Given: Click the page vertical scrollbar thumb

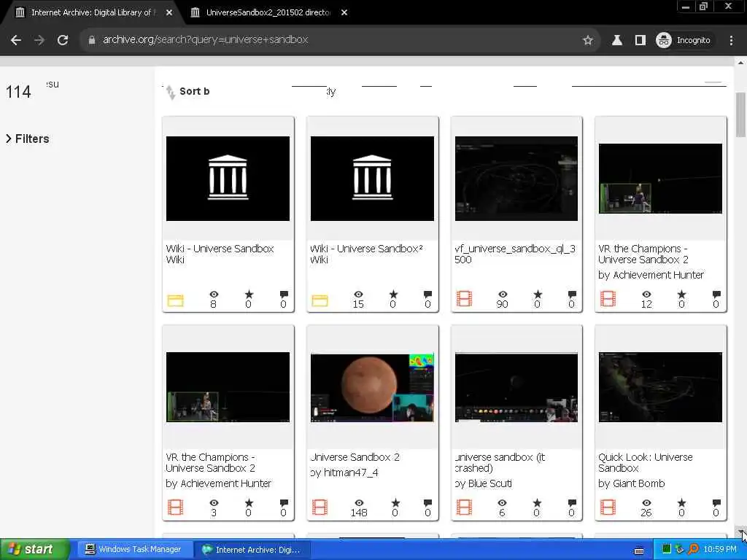Looking at the screenshot, I should [x=741, y=114].
